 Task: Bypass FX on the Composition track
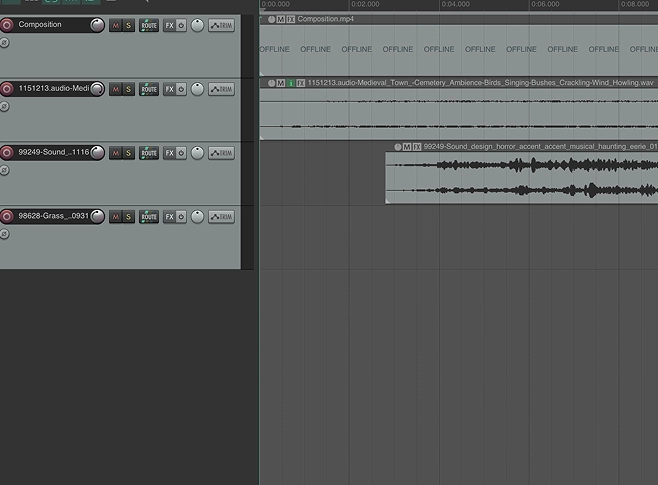click(x=181, y=26)
